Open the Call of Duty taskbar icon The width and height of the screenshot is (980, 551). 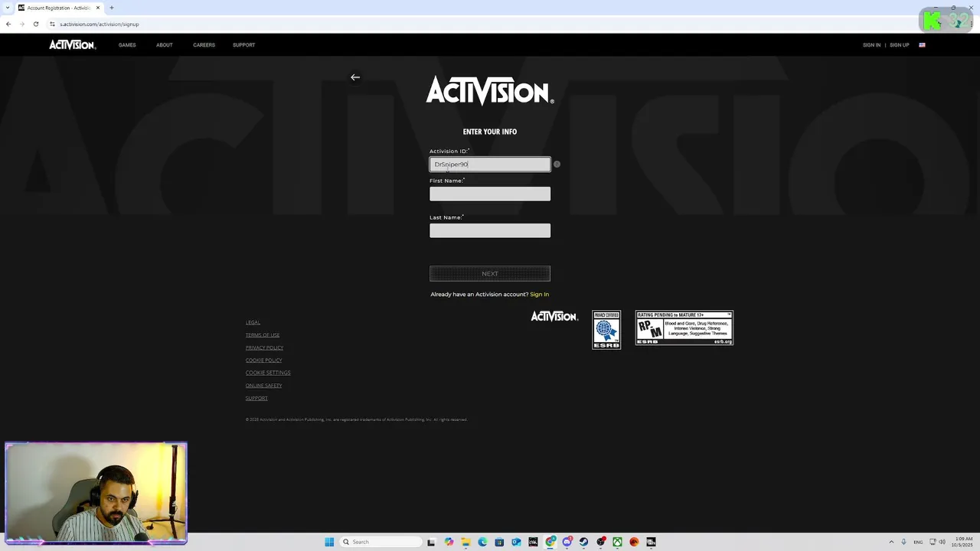(x=651, y=542)
